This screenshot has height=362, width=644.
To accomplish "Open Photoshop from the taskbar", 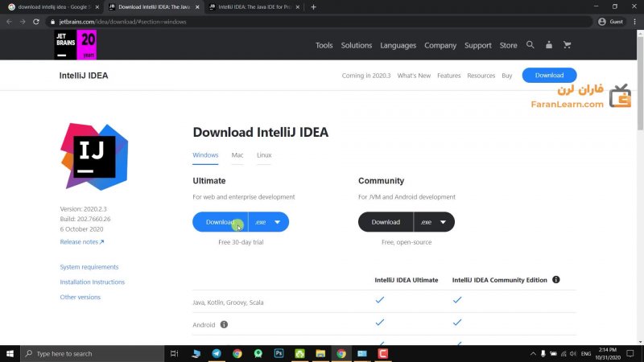I will pyautogui.click(x=279, y=353).
